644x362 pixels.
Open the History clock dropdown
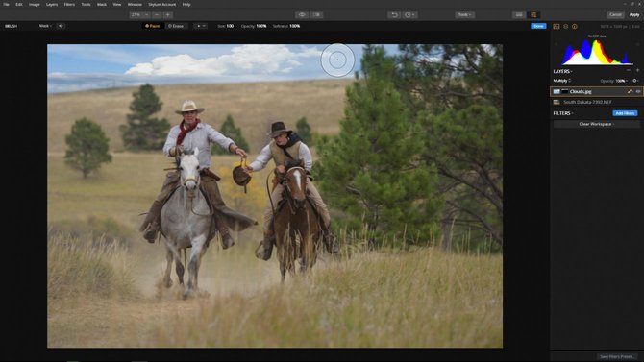click(409, 14)
